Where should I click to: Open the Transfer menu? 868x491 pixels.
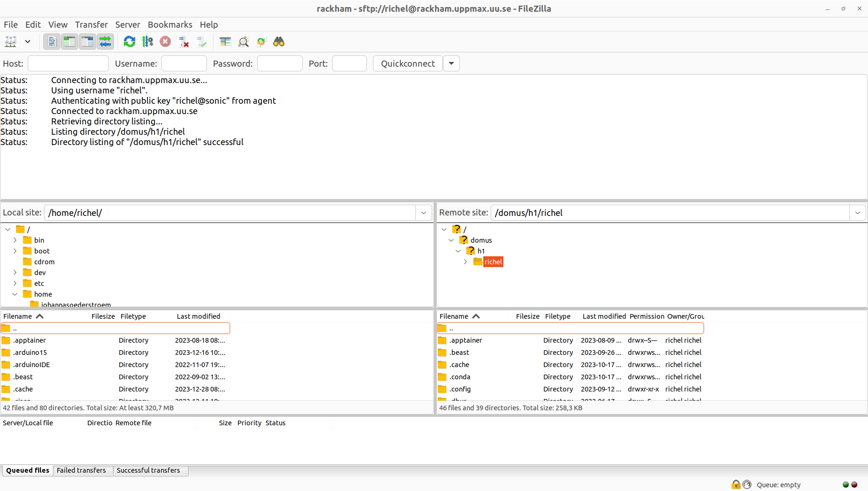click(x=91, y=24)
